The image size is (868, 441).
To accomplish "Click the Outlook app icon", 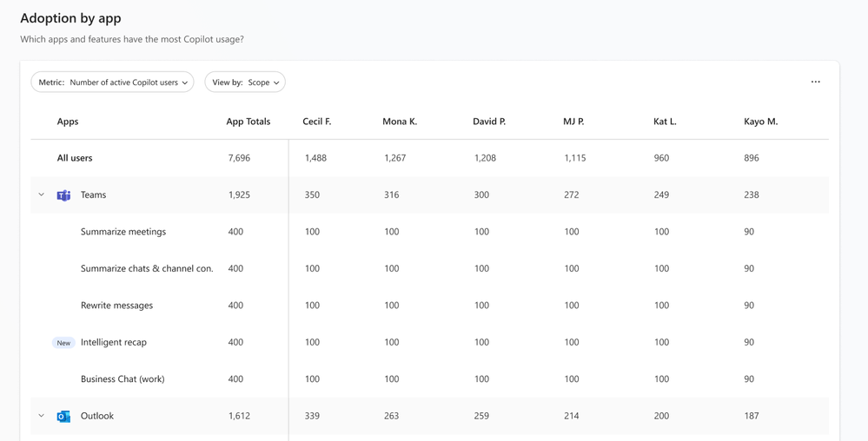I will click(x=63, y=416).
